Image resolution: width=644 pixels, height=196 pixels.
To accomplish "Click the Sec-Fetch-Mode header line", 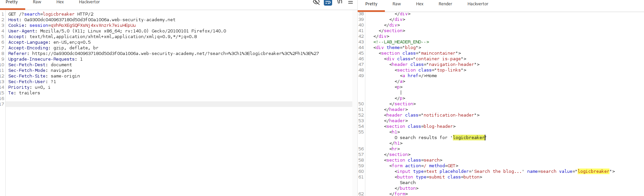I will click(40, 71).
